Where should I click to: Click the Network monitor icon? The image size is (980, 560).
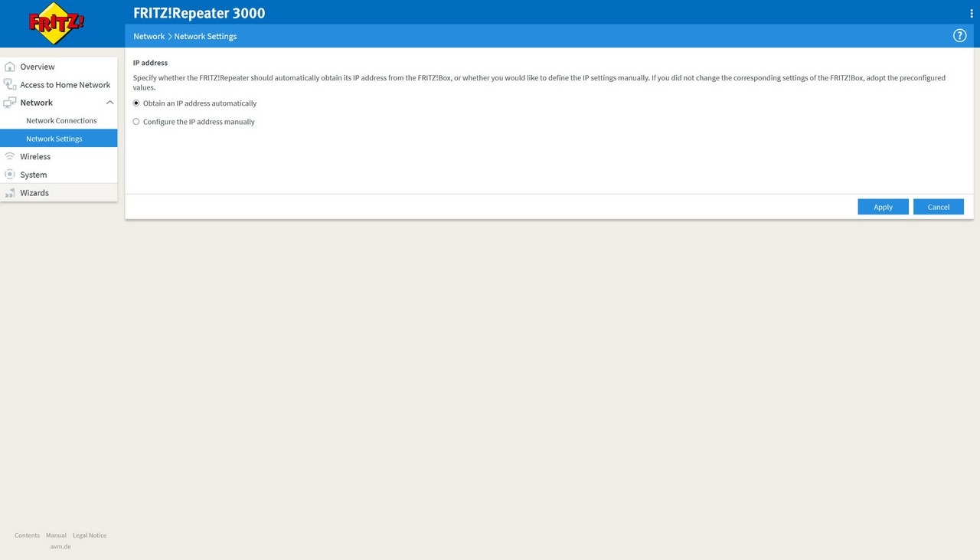[x=10, y=103]
